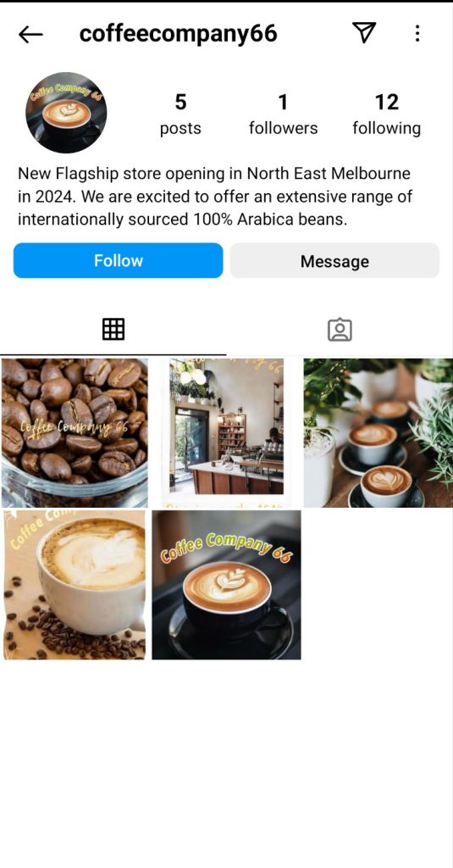Image resolution: width=453 pixels, height=868 pixels.
Task: Open the three-dot options menu
Action: pos(417,34)
